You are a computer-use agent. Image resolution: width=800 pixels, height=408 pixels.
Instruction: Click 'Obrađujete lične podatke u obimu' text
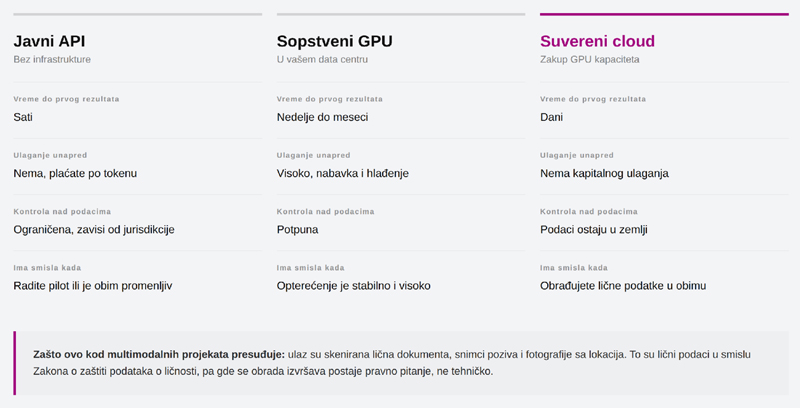click(623, 286)
